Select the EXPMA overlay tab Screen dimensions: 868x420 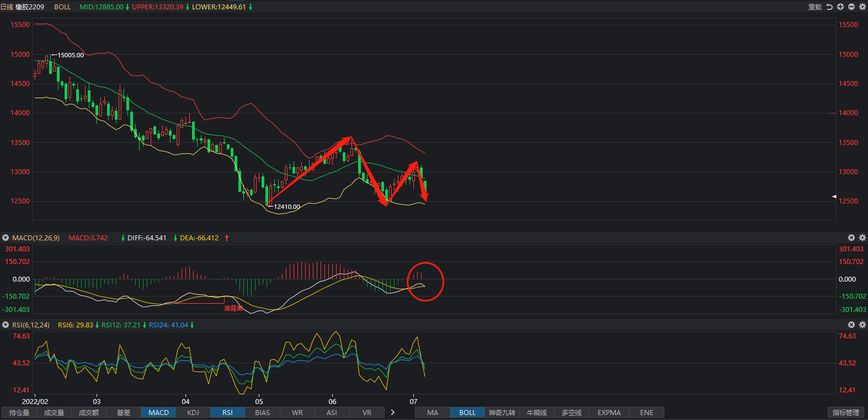tap(609, 412)
